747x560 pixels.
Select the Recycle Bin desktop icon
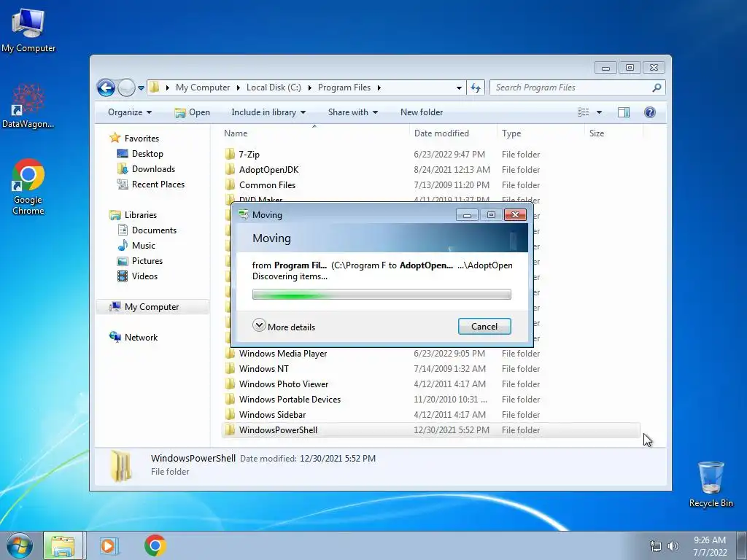(711, 484)
